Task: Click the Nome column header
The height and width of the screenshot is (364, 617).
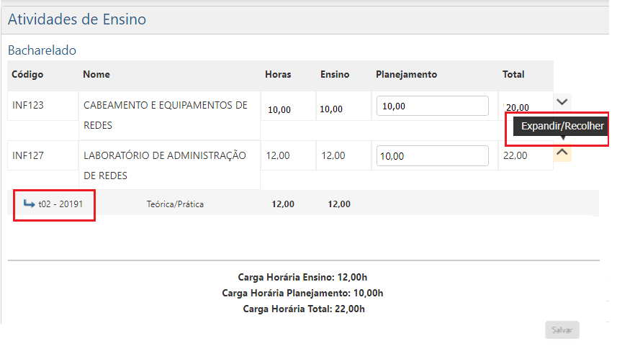Action: tap(96, 74)
